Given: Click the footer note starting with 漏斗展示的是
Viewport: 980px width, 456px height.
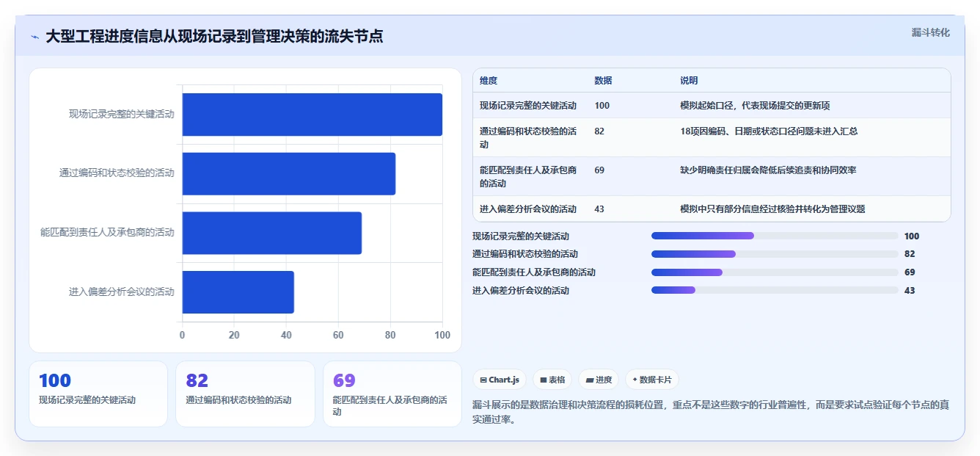Looking at the screenshot, I should [x=712, y=413].
